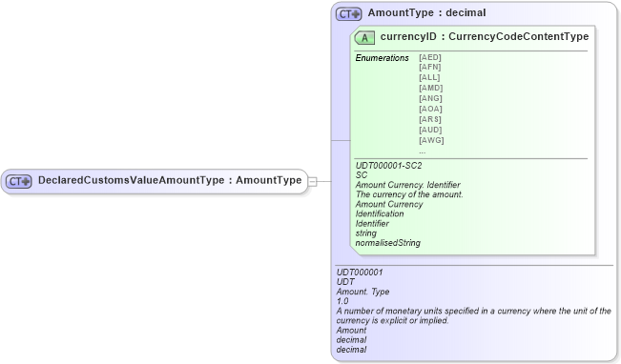Click the UDT annotation line under AmountType

[345, 282]
